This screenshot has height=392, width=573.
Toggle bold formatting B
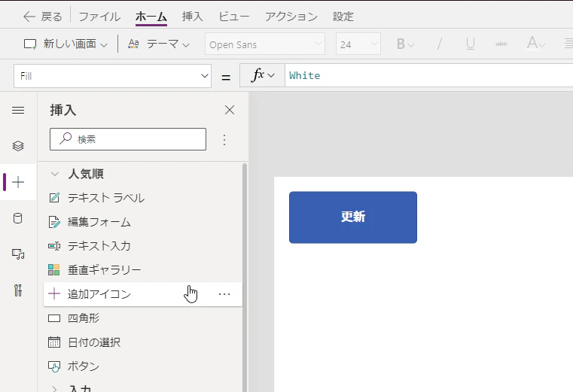(x=405, y=44)
